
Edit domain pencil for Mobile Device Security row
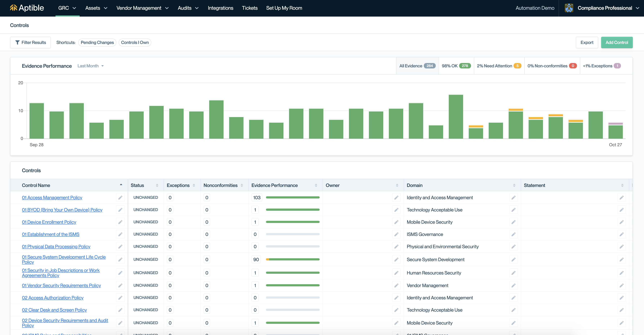pos(513,222)
